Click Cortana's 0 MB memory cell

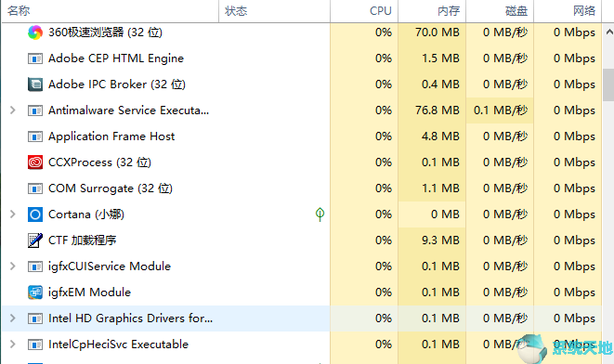coord(432,214)
